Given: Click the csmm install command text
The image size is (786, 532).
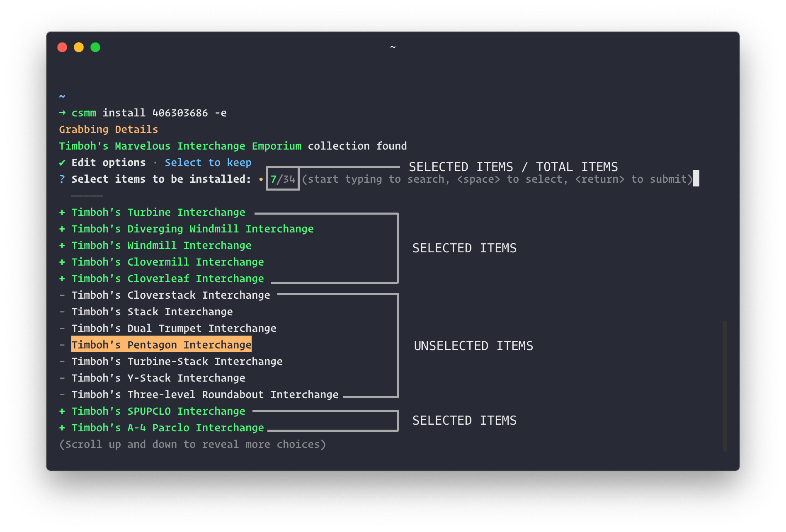Looking at the screenshot, I should click(149, 113).
